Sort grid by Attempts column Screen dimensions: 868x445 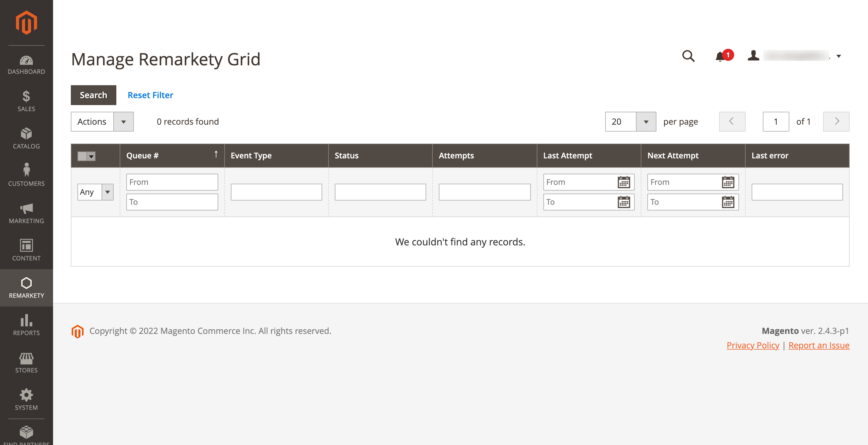coord(485,156)
